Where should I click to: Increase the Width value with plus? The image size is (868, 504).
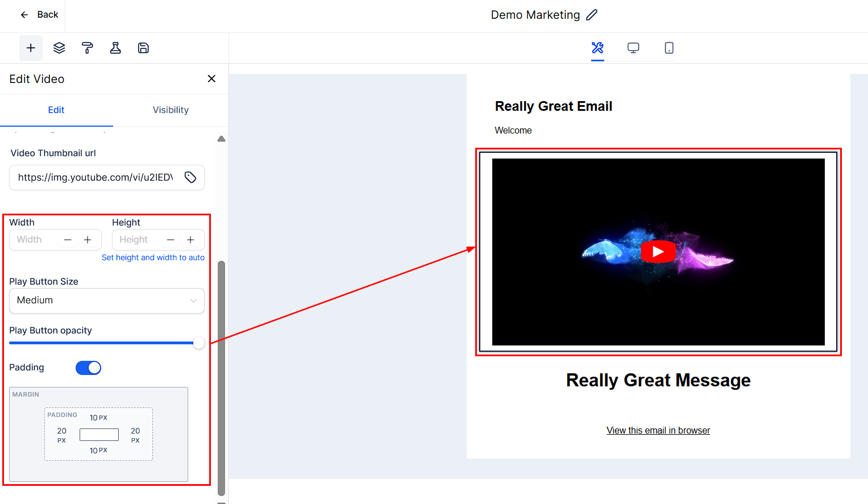(x=88, y=240)
